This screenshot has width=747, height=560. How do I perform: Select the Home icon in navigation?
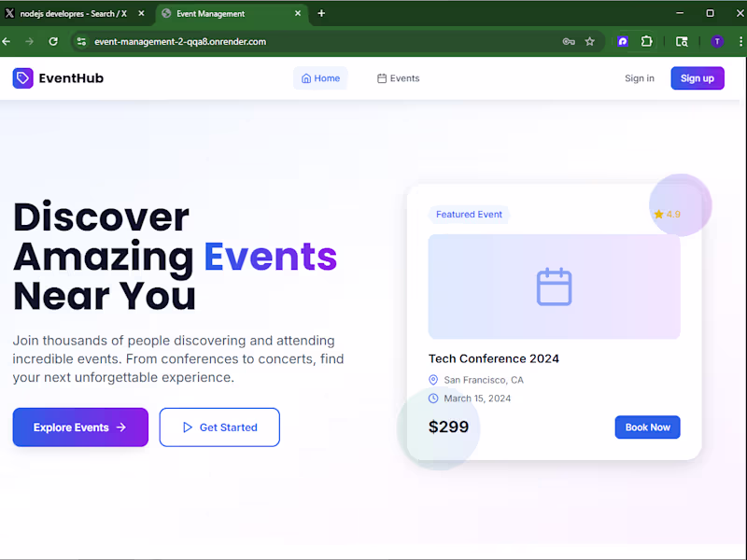click(x=307, y=78)
